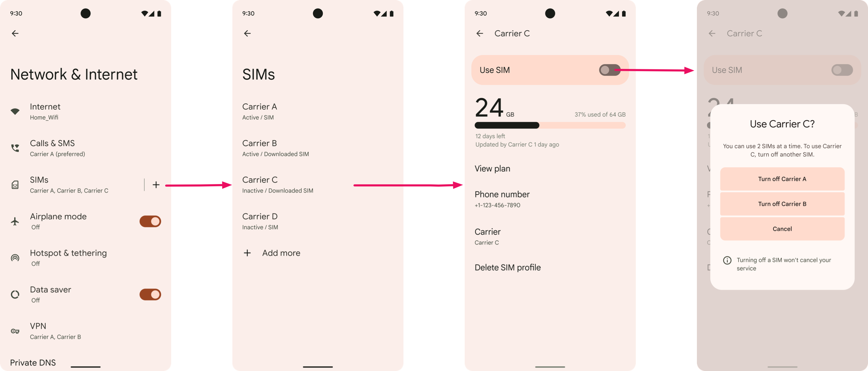Screen dimensions: 868x371
Task: Open View plan for Carrier C
Action: click(x=492, y=168)
